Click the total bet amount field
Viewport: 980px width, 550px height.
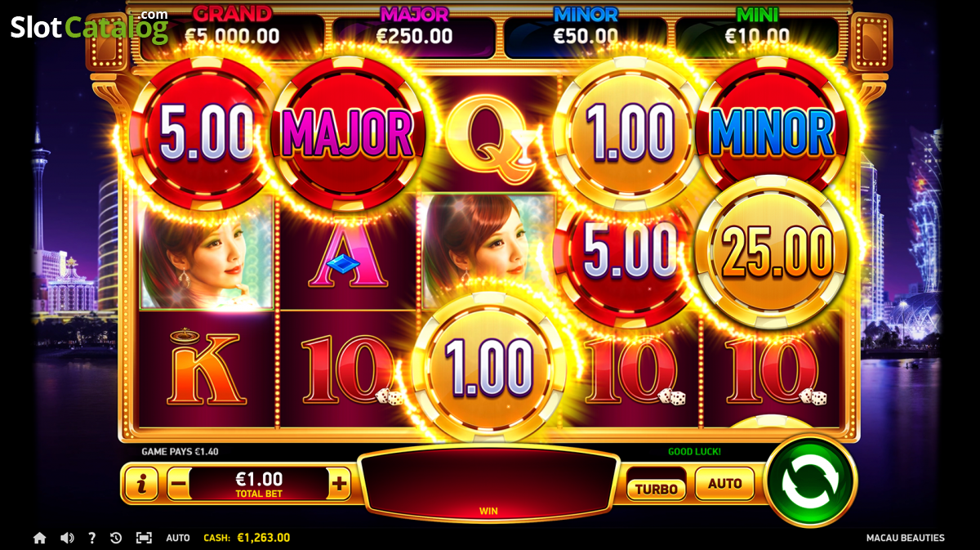click(259, 484)
